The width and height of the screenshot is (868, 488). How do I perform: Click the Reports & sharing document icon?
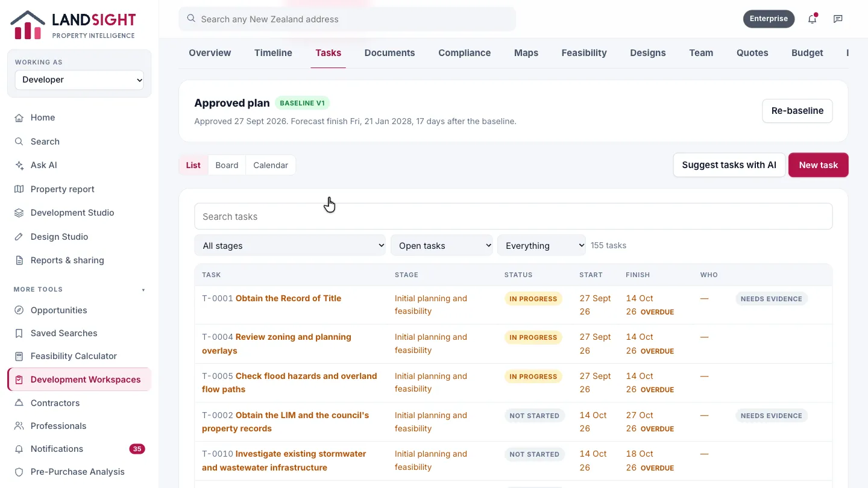(x=19, y=260)
